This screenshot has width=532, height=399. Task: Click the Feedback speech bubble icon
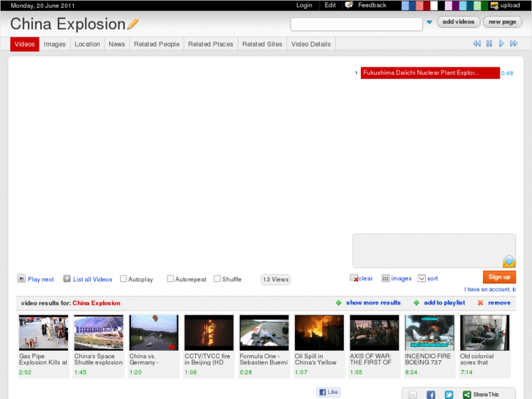click(x=349, y=4)
